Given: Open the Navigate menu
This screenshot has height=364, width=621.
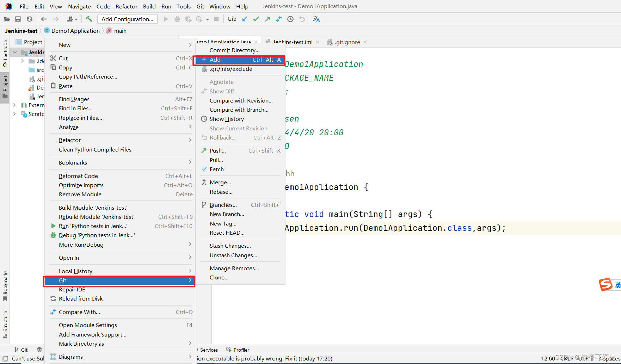Looking at the screenshot, I should click(x=79, y=6).
